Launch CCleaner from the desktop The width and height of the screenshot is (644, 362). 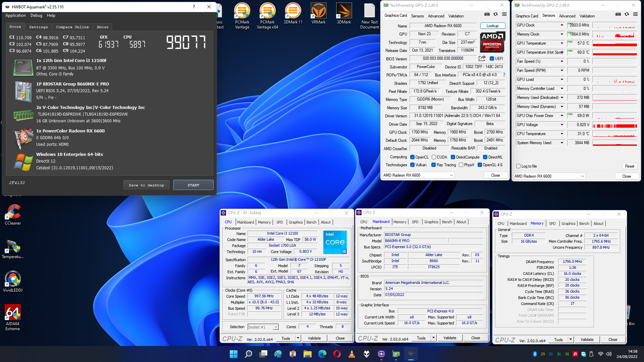(13, 215)
